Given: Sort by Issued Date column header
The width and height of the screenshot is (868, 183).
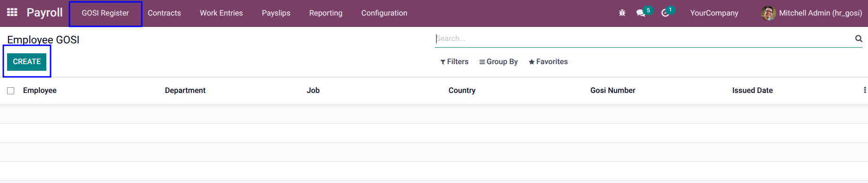Looking at the screenshot, I should 752,91.
